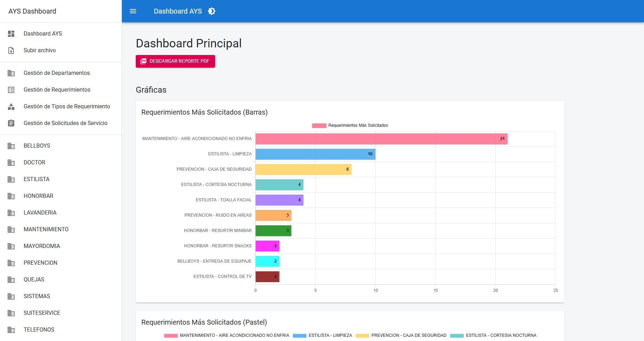Toggle the hamburger navigation menu
Image resolution: width=644 pixels, height=341 pixels.
133,11
